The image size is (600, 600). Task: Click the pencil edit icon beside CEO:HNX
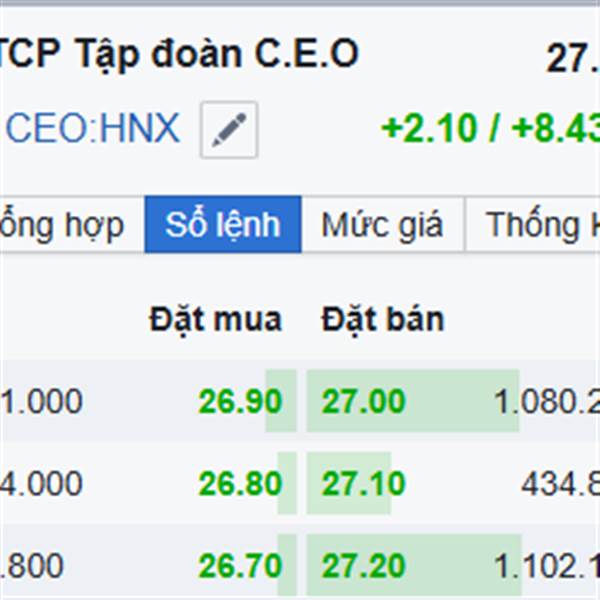click(x=229, y=130)
